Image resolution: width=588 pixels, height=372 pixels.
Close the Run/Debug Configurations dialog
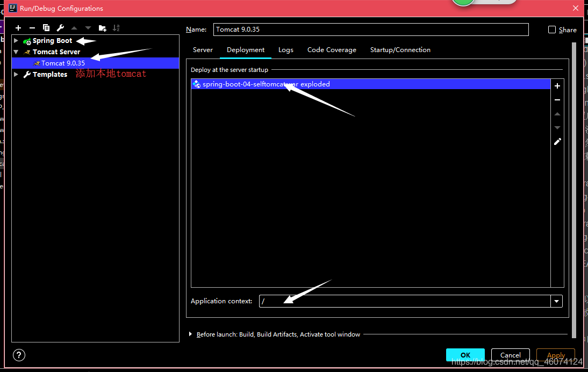(x=576, y=8)
